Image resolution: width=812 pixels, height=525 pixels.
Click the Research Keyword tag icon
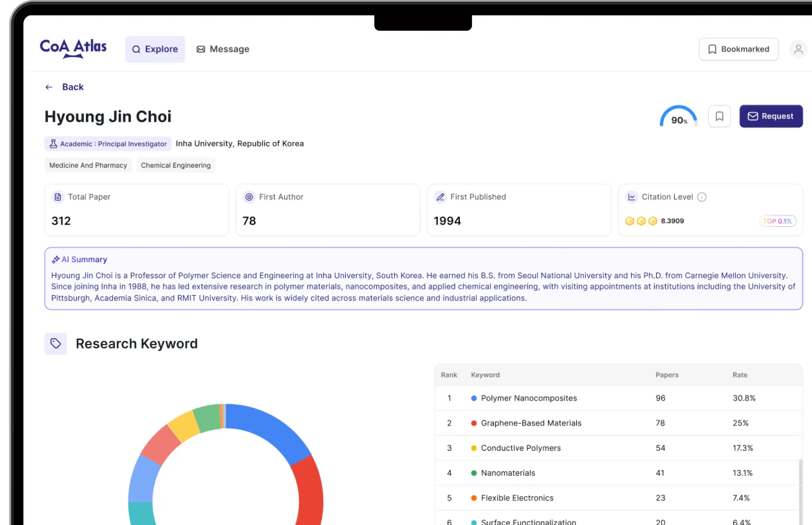click(56, 343)
